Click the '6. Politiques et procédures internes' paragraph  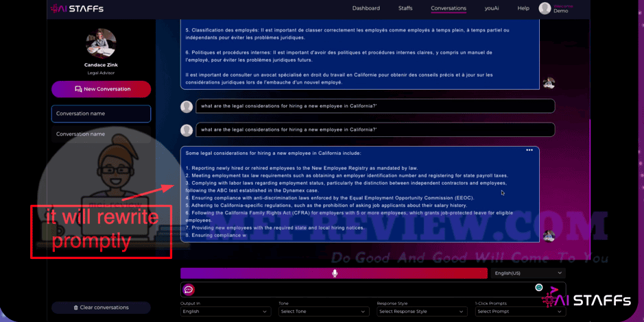pyautogui.click(x=339, y=56)
